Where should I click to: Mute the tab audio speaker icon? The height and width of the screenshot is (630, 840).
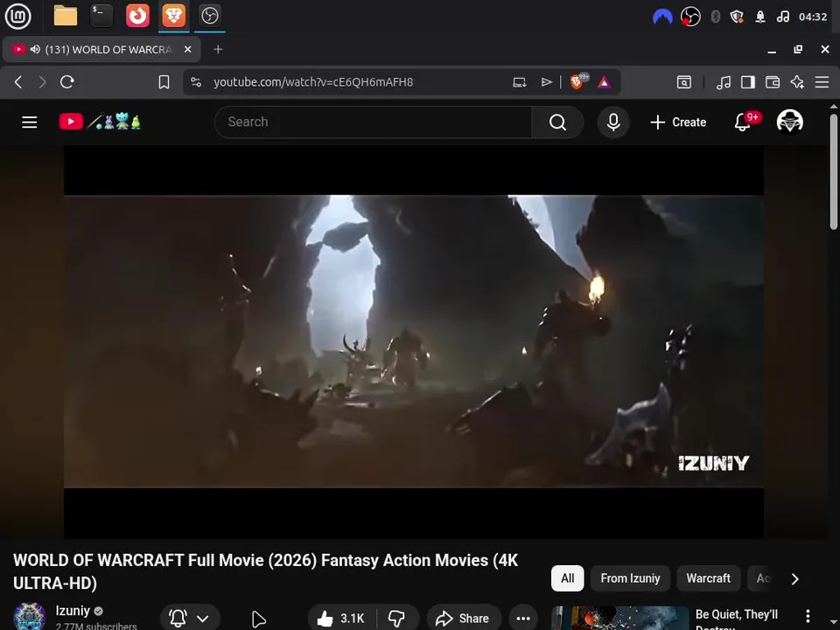[x=35, y=49]
